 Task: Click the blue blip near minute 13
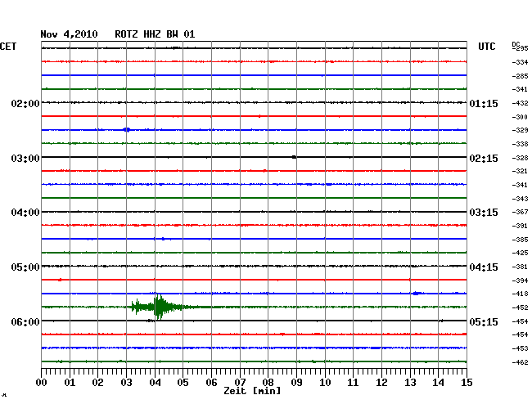click(x=417, y=293)
